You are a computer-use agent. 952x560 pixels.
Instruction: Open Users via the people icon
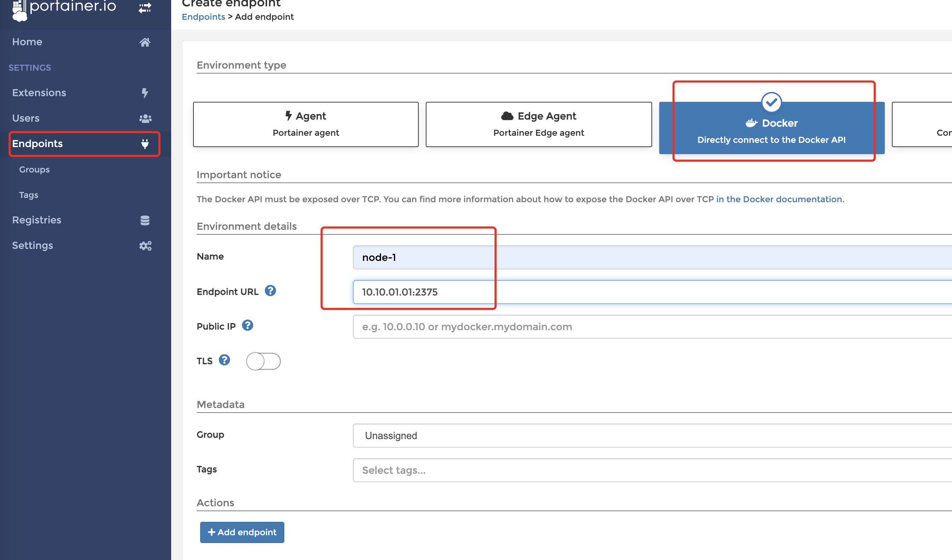pos(145,118)
